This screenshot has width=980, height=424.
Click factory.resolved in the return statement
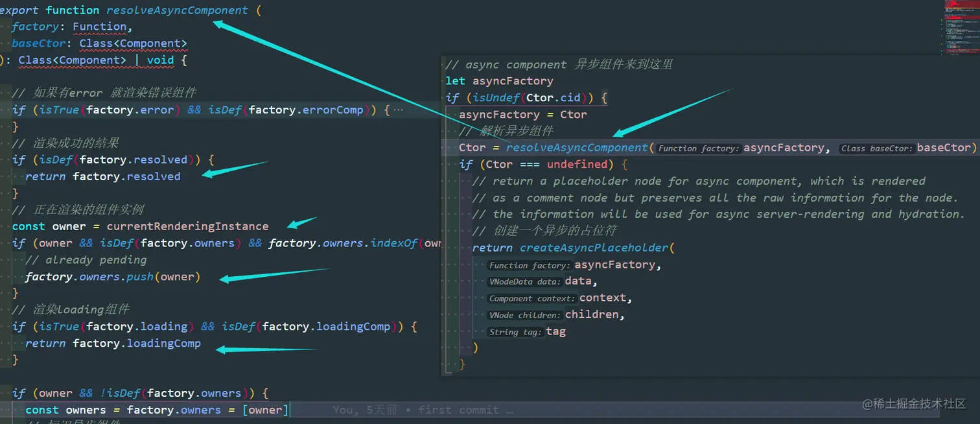126,176
